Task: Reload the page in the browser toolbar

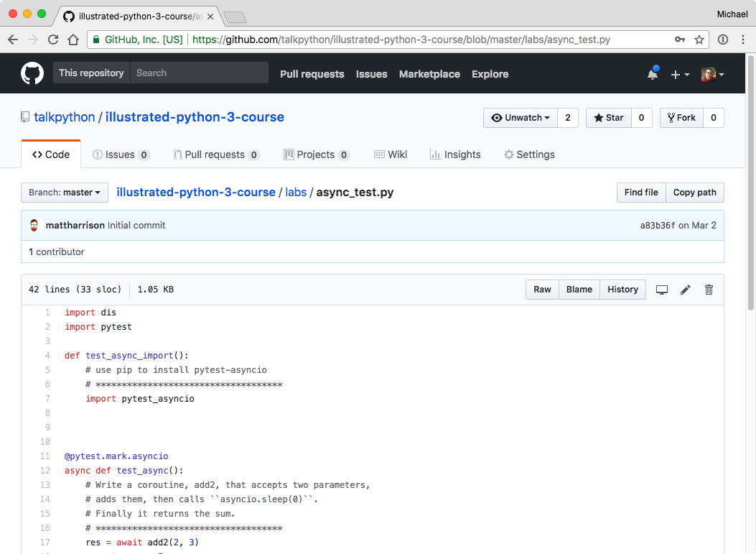Action: (x=53, y=40)
